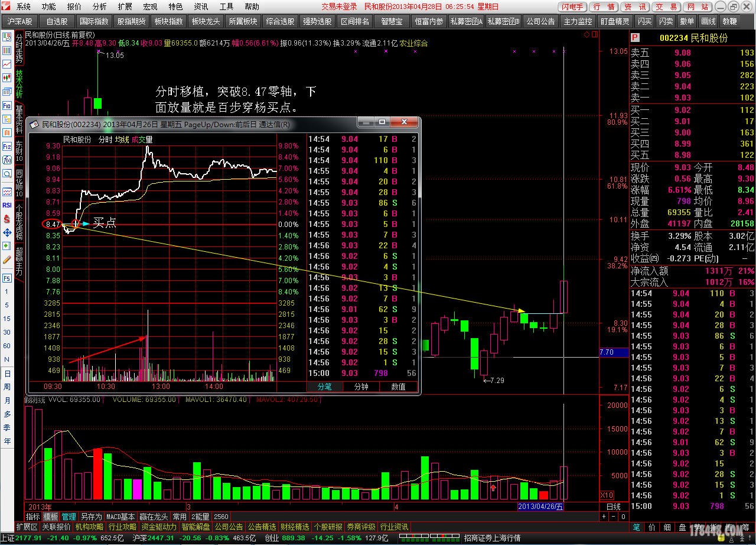Click the minus zoom button under 日线
Image resolution: width=756 pixels, height=545 pixels.
(612, 517)
